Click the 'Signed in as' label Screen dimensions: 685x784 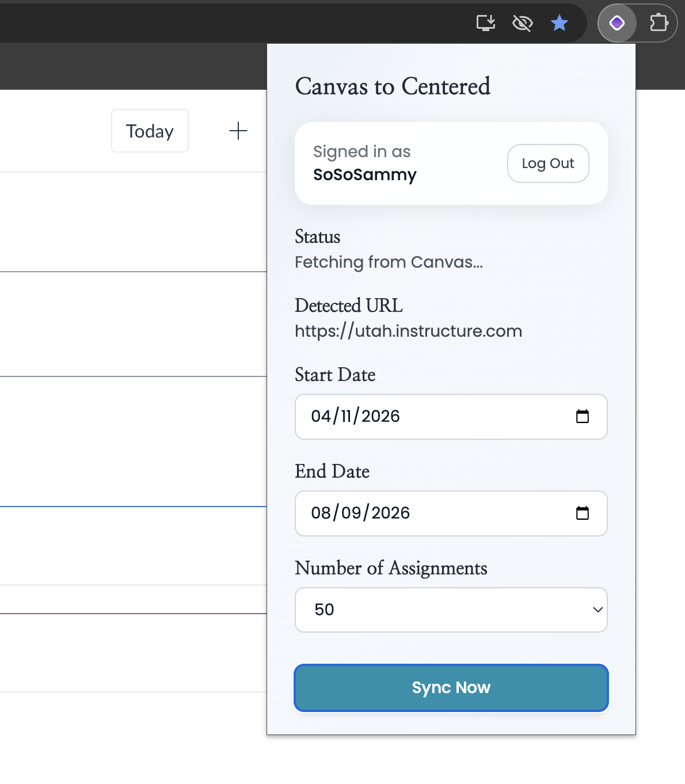coord(361,151)
